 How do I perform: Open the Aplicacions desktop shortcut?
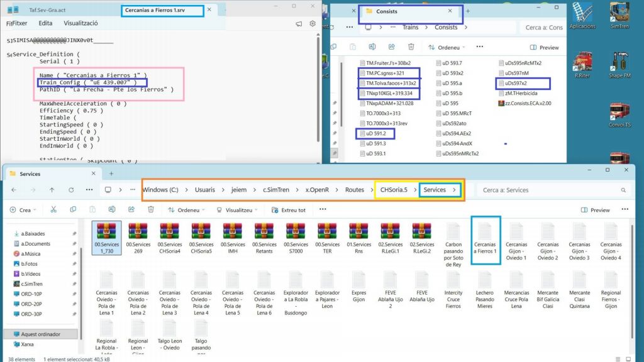pyautogui.click(x=582, y=16)
